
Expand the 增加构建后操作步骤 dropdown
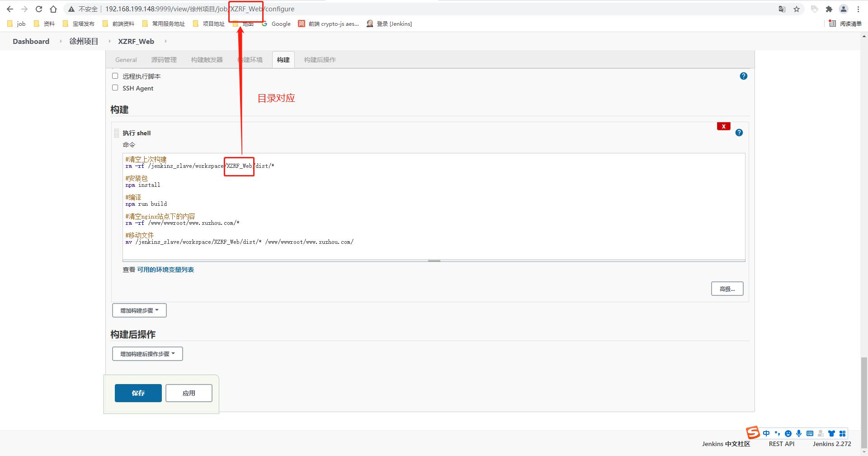[147, 354]
